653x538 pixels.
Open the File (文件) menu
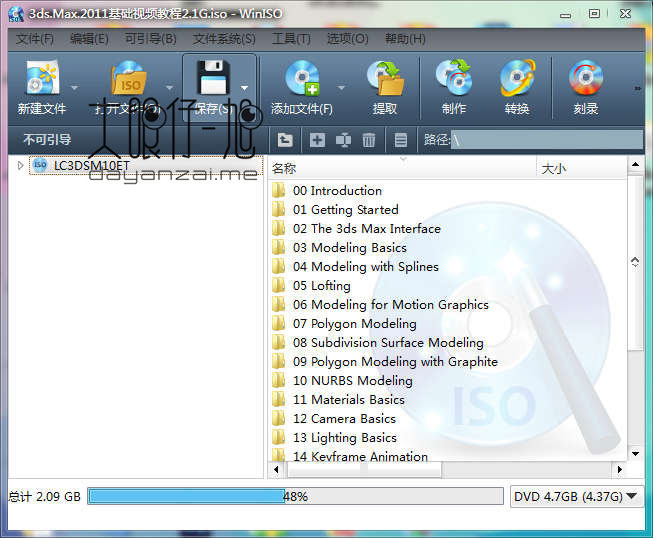[x=35, y=39]
